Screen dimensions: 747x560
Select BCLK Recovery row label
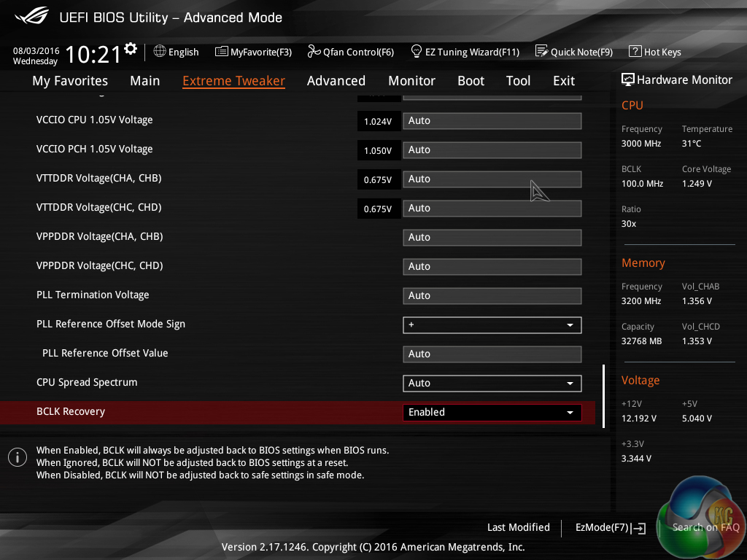71,411
